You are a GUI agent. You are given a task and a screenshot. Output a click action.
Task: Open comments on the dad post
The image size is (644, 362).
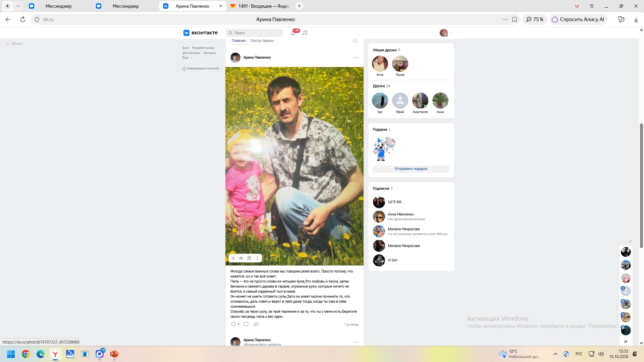coord(246,324)
